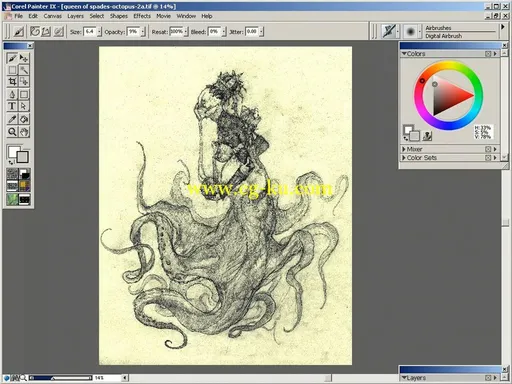Select the Rectangular Selection tool
Screen dimensions: 512x384
[x=12, y=70]
